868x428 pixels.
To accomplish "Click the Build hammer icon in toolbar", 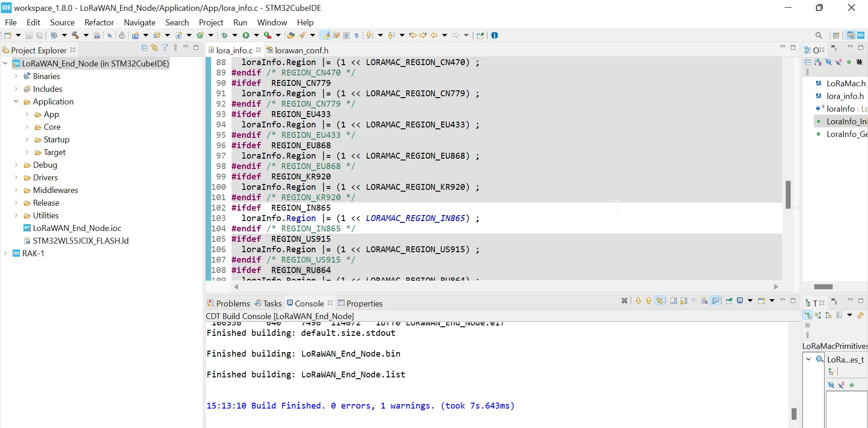I will click(75, 35).
